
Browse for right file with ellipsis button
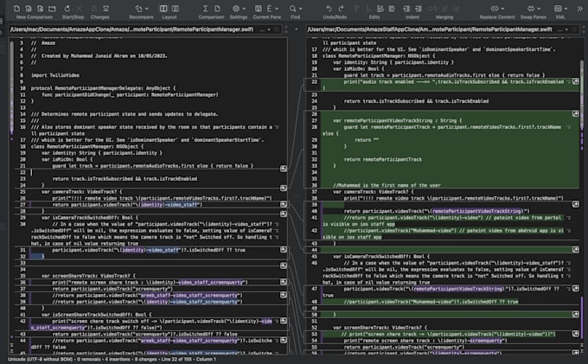point(559,29)
